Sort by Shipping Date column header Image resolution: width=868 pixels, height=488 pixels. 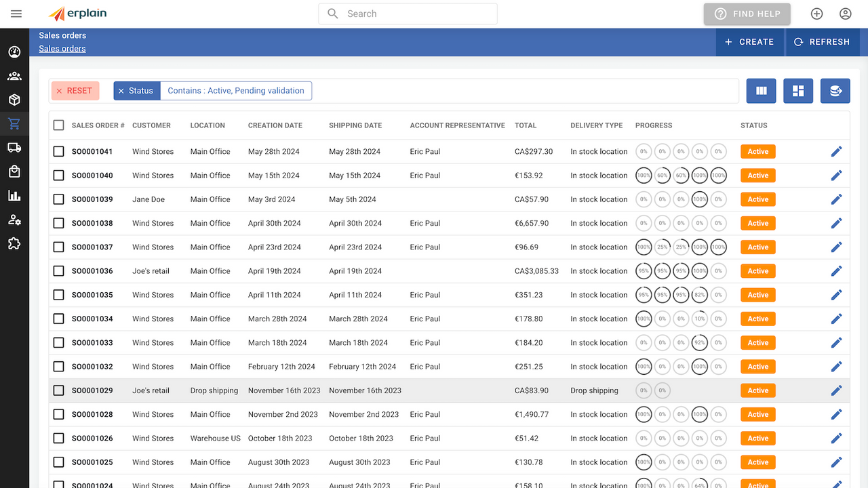click(355, 125)
